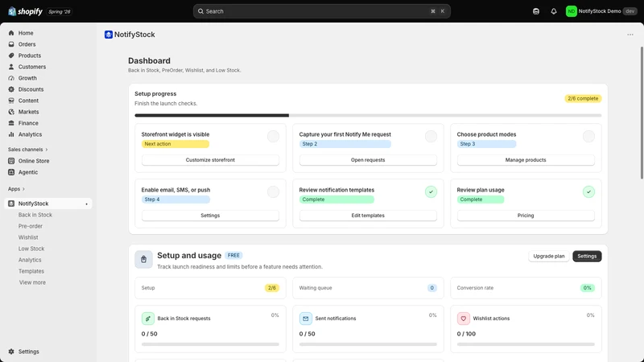Click the Settings button under Enable email, SMS, or push
This screenshot has height=362, width=644.
pyautogui.click(x=210, y=216)
